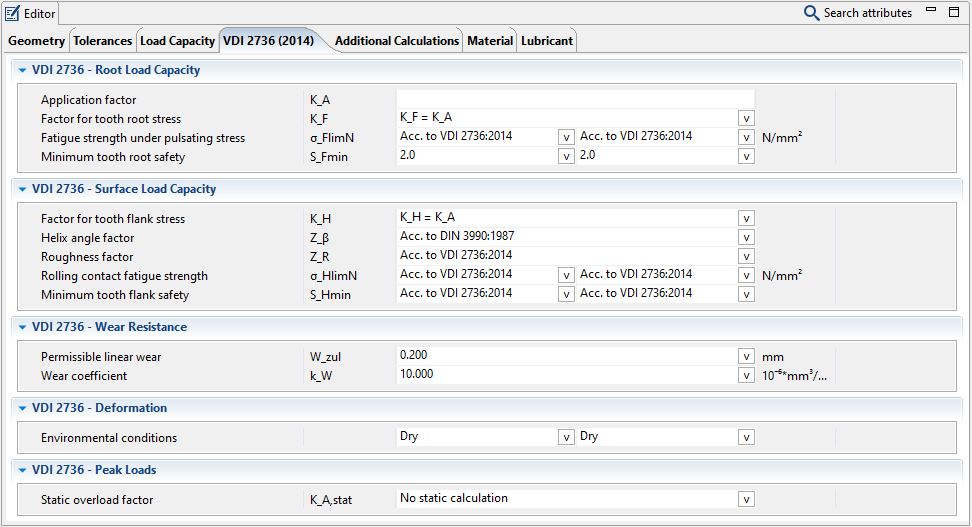Minimize the Editor panel
Screen dimensions: 972x527
pos(931,11)
